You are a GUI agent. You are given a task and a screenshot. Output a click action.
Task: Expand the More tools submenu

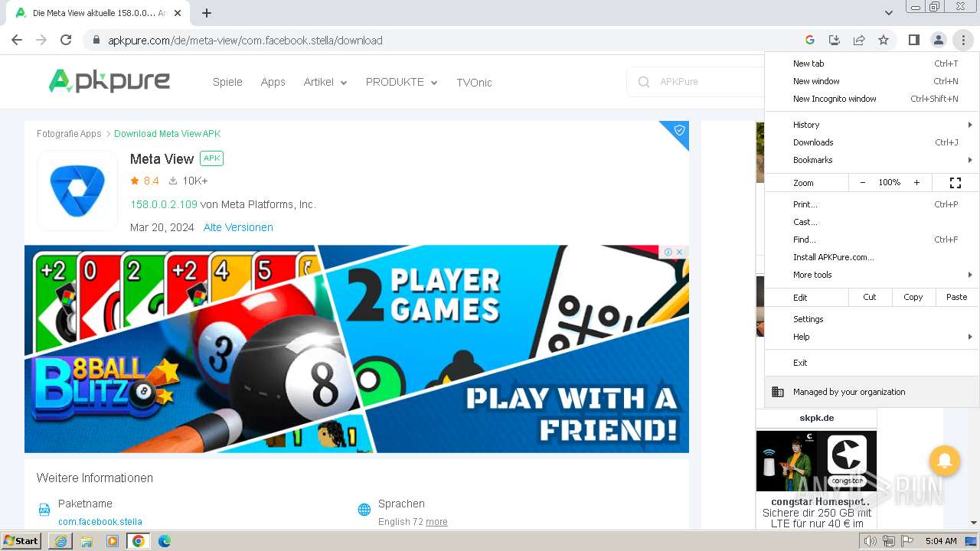click(x=872, y=275)
